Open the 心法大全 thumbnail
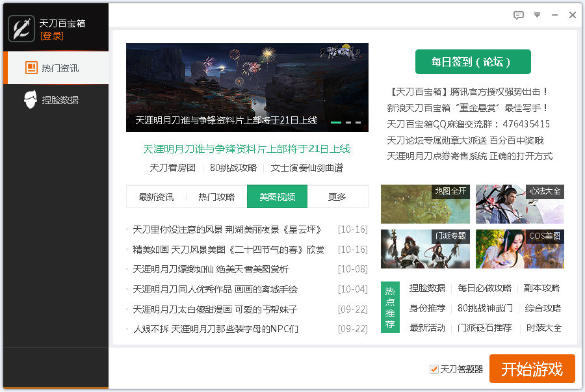 pos(519,204)
